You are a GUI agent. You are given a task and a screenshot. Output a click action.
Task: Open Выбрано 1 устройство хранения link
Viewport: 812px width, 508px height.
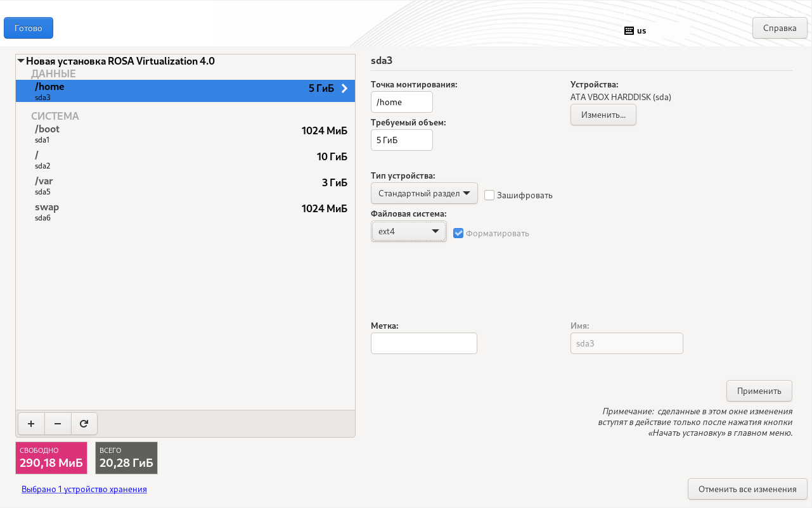[x=84, y=489]
